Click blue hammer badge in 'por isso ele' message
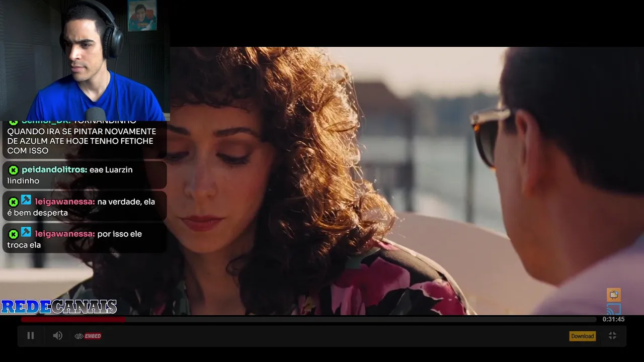The image size is (644, 362). [26, 232]
